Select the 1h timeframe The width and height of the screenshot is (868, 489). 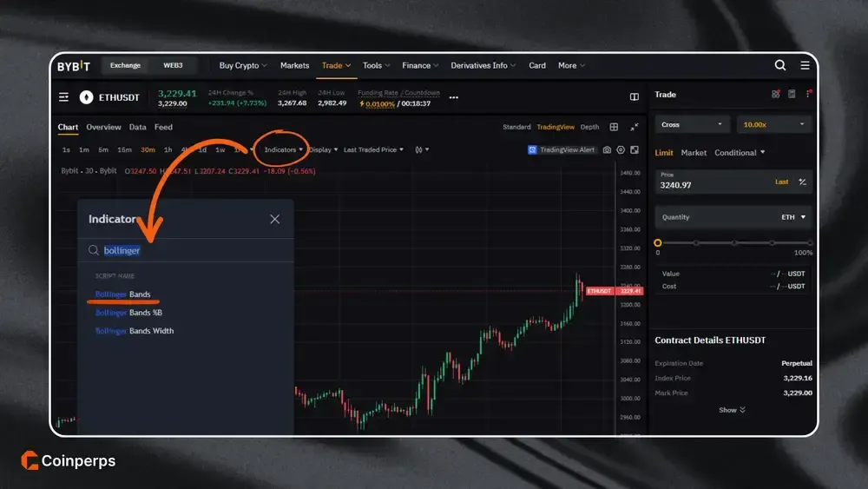[168, 149]
